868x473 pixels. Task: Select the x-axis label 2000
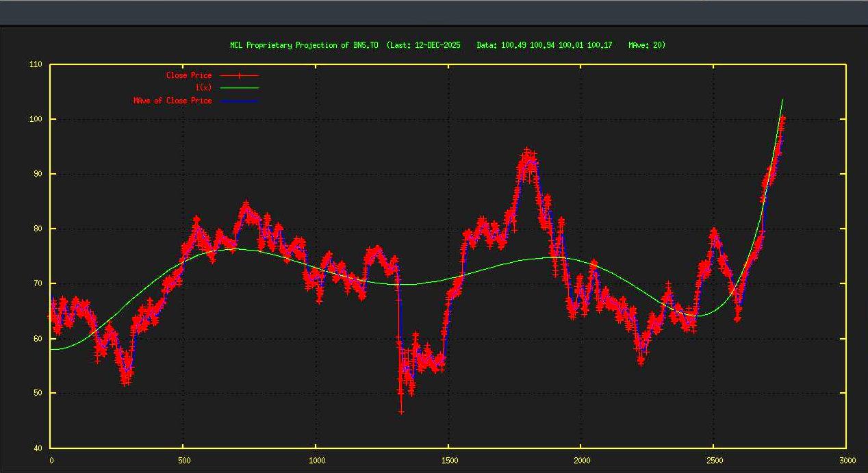click(x=581, y=460)
